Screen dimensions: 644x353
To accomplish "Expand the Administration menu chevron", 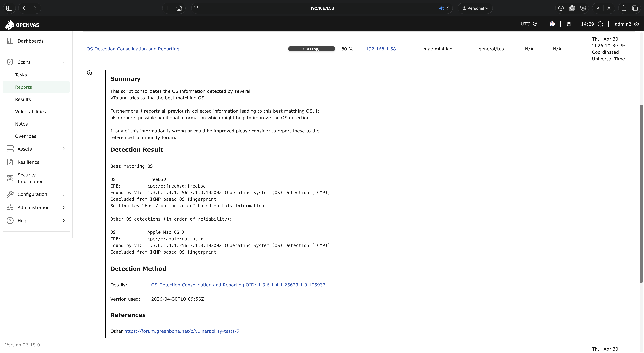I will (64, 207).
